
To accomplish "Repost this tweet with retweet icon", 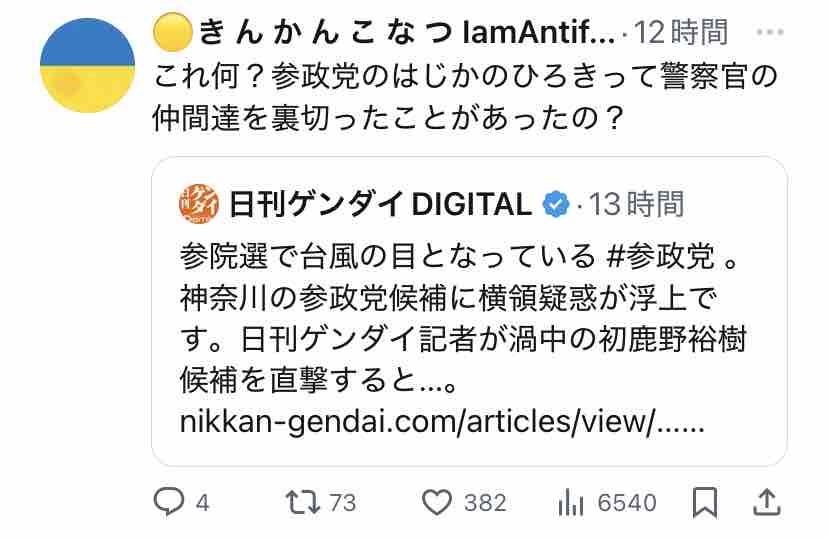I will tap(303, 502).
